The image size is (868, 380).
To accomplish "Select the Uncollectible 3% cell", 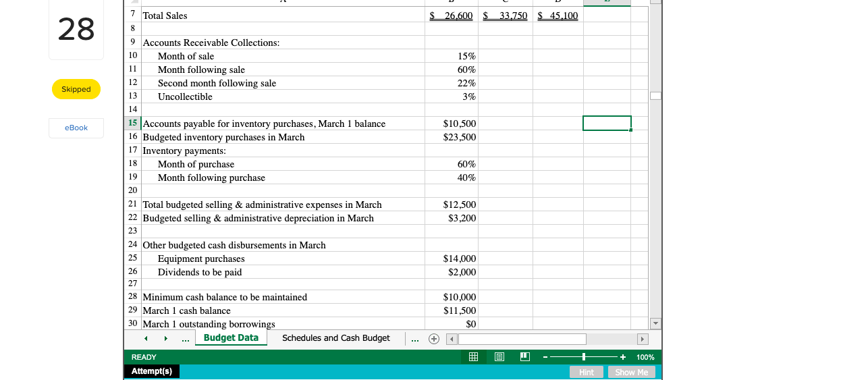I will (x=452, y=97).
